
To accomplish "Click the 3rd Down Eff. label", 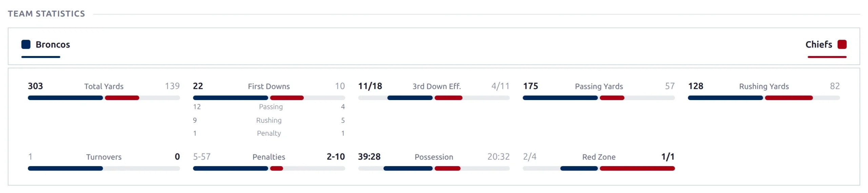I will [436, 86].
